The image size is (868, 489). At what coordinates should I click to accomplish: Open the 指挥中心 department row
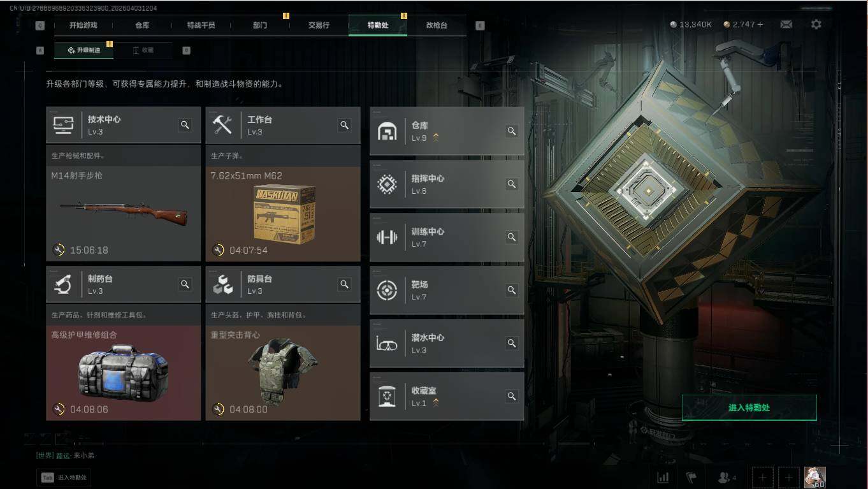(447, 184)
